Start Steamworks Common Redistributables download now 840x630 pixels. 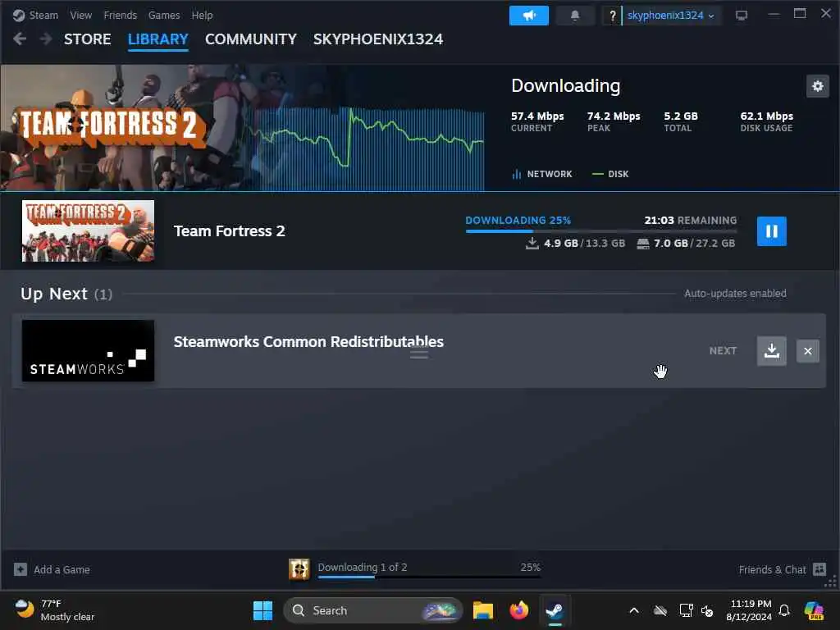pos(771,351)
